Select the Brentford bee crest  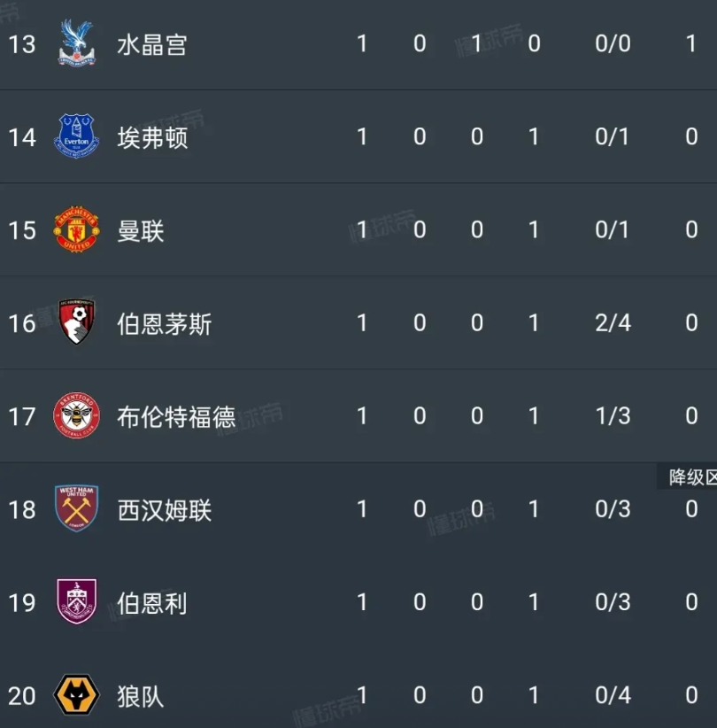pyautogui.click(x=76, y=415)
